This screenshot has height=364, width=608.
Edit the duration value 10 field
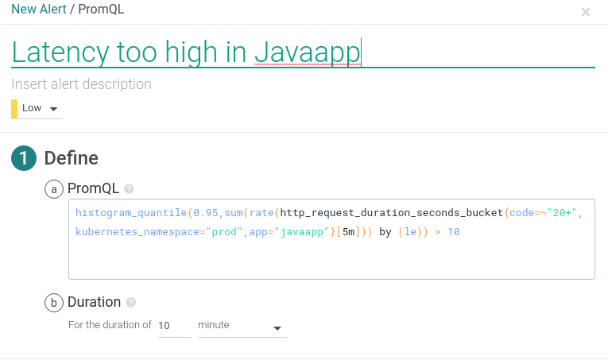pyautogui.click(x=175, y=326)
